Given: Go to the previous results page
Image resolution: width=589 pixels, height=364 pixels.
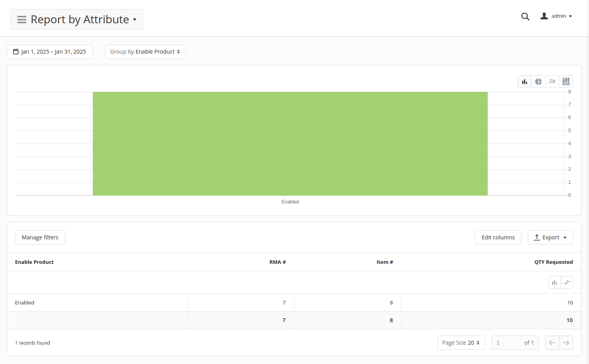Looking at the screenshot, I should [552, 343].
